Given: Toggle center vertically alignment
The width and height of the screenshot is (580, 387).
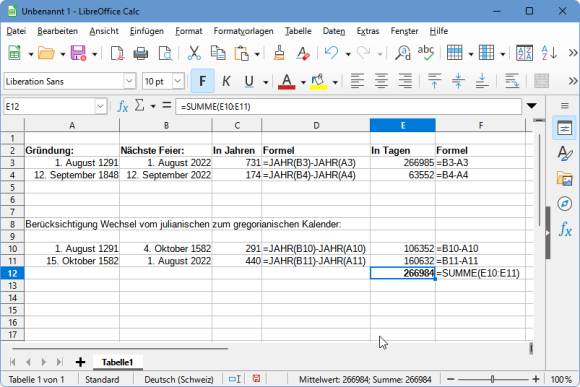Looking at the screenshot, I should pos(458,81).
